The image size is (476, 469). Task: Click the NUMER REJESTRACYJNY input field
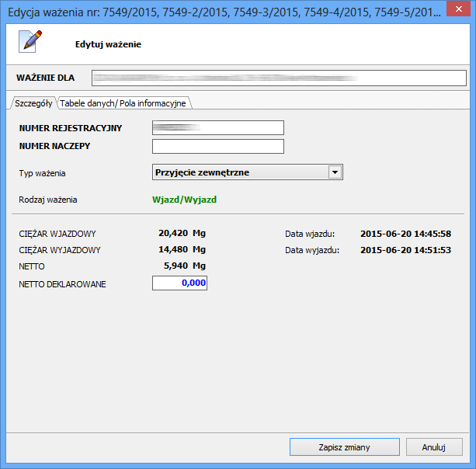[218, 128]
